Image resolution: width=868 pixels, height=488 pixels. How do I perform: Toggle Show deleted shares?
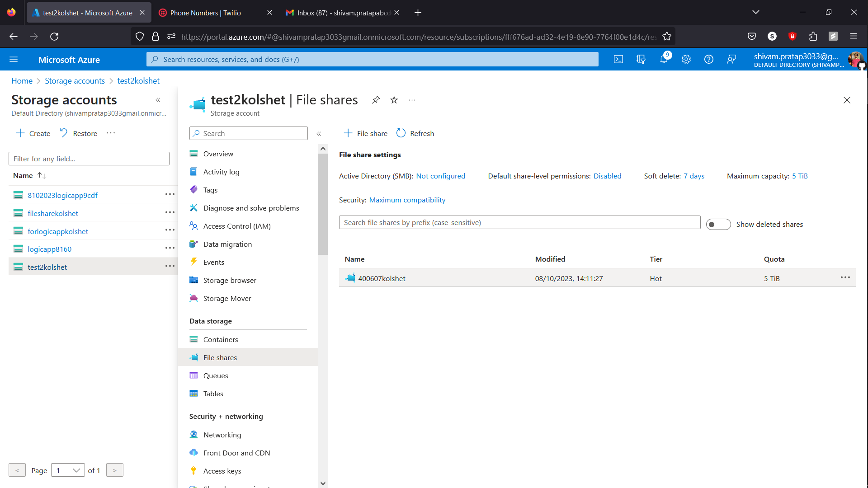pyautogui.click(x=718, y=224)
